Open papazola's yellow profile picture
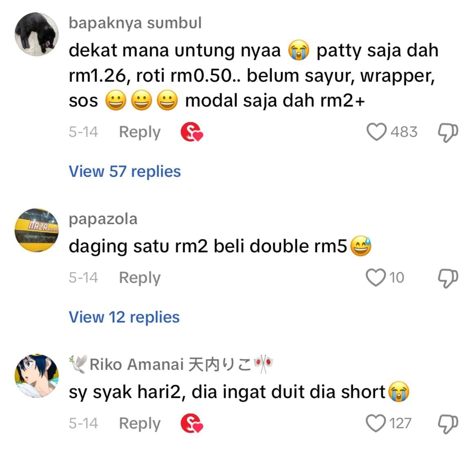The height and width of the screenshot is (449, 476). 37,230
